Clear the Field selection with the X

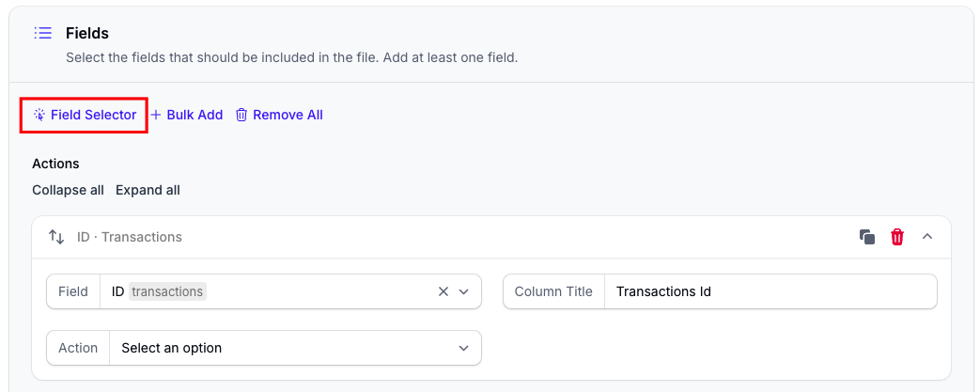click(443, 291)
